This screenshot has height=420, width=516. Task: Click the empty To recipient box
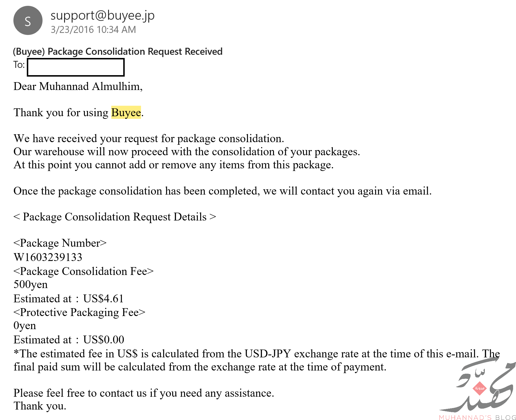click(x=75, y=67)
